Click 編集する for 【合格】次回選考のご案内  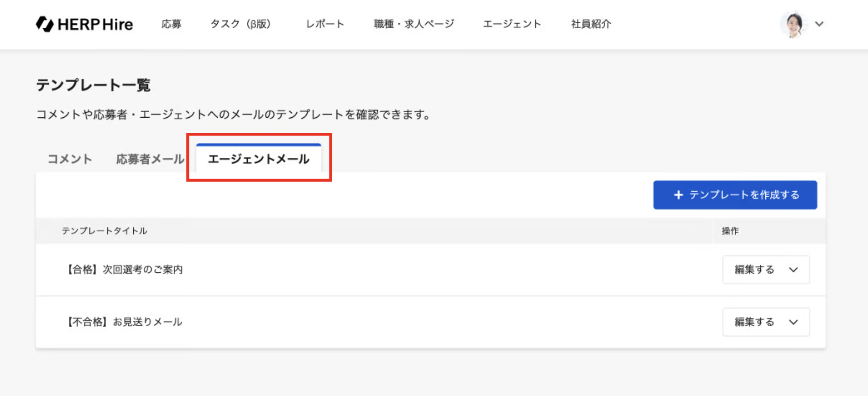(754, 270)
